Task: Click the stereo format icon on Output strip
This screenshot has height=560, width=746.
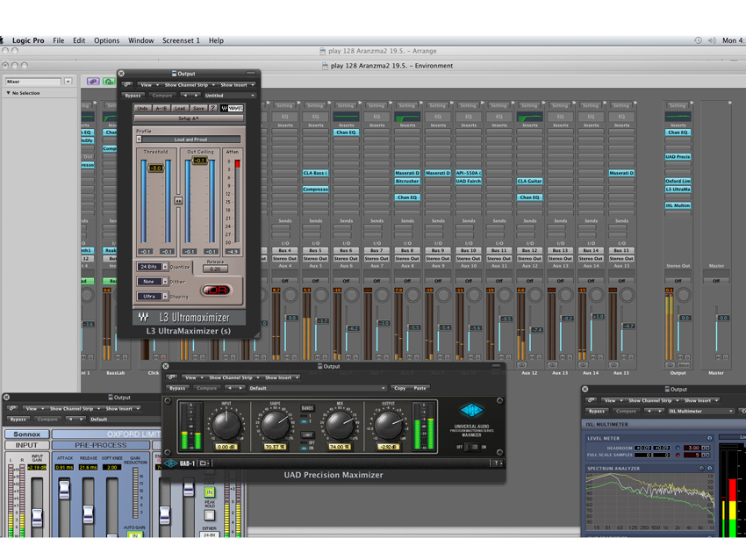Action: 670,365
